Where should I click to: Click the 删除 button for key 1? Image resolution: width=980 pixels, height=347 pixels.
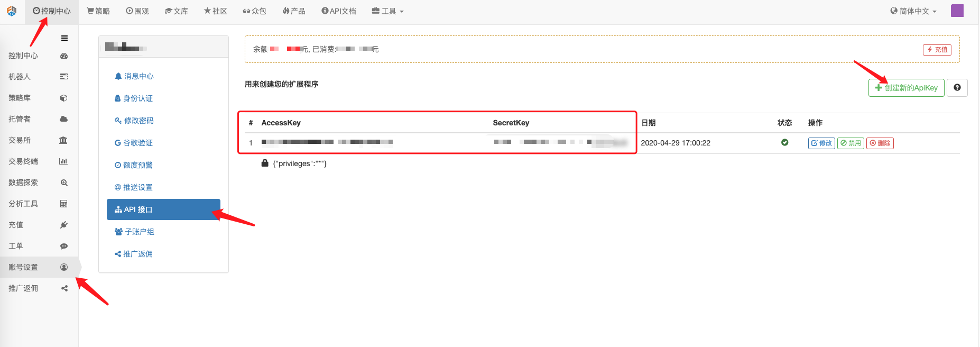880,143
